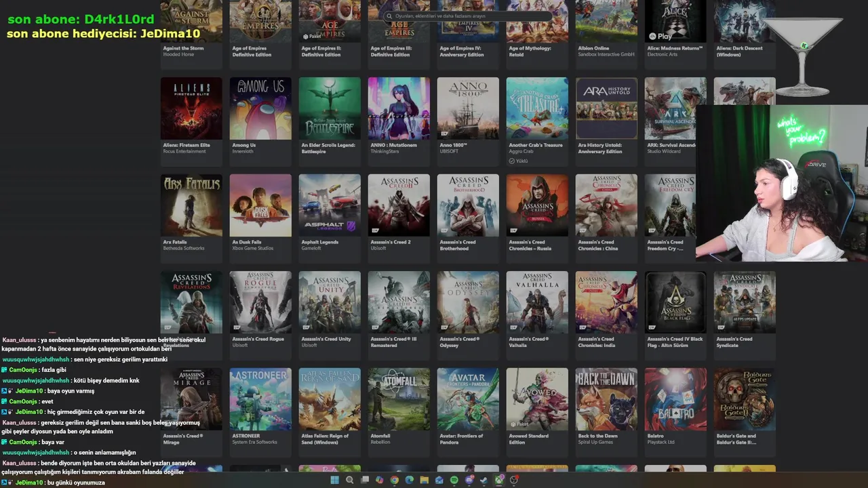This screenshot has width=868, height=488.
Task: Launch Copilot from taskbar
Action: coord(380,480)
